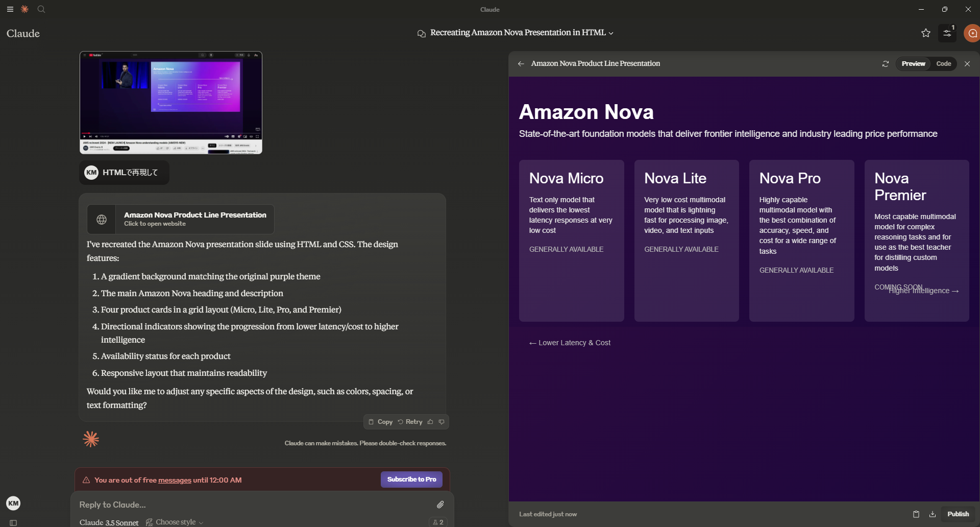Open the hamburger menu in the title bar
The height and width of the screenshot is (527, 980).
pyautogui.click(x=10, y=9)
